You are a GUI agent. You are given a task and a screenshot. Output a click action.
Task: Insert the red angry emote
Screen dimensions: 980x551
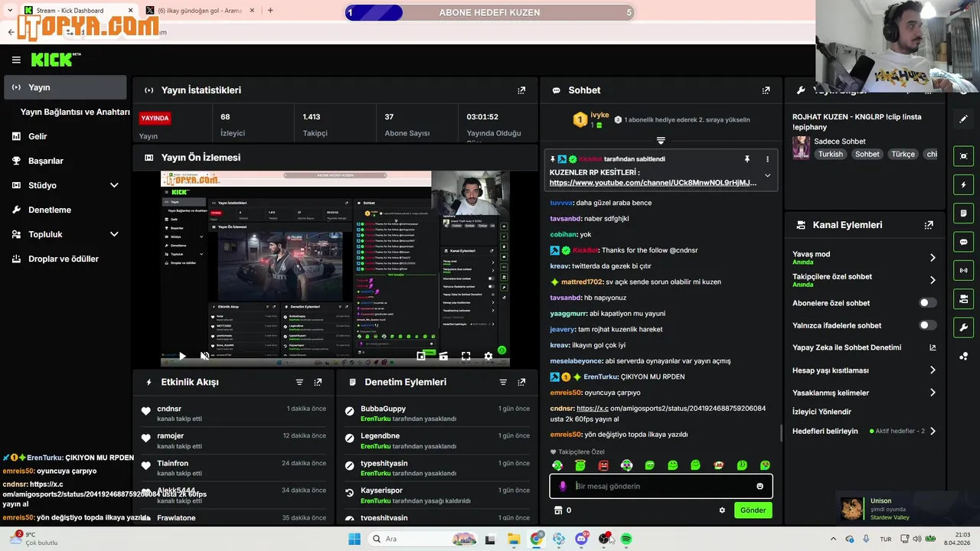[603, 465]
